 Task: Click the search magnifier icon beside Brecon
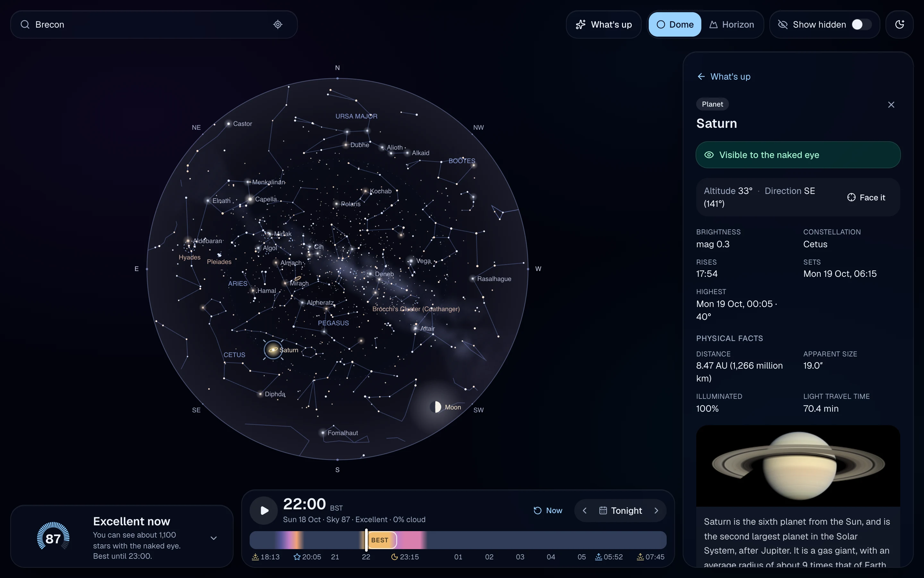coord(25,24)
